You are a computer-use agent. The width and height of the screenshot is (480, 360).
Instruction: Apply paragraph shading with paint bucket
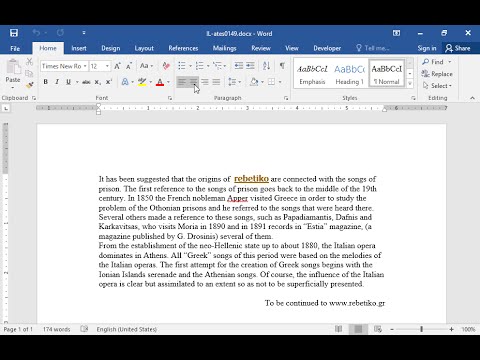pos(254,82)
